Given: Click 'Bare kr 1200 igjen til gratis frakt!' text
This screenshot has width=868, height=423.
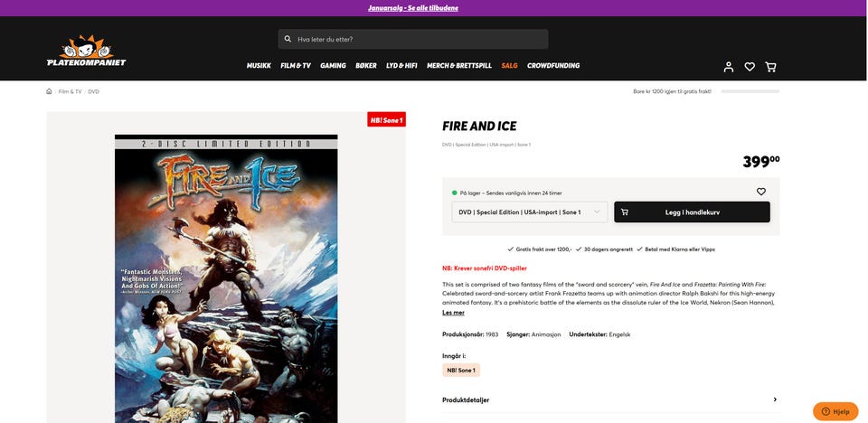Looking at the screenshot, I should [x=672, y=91].
